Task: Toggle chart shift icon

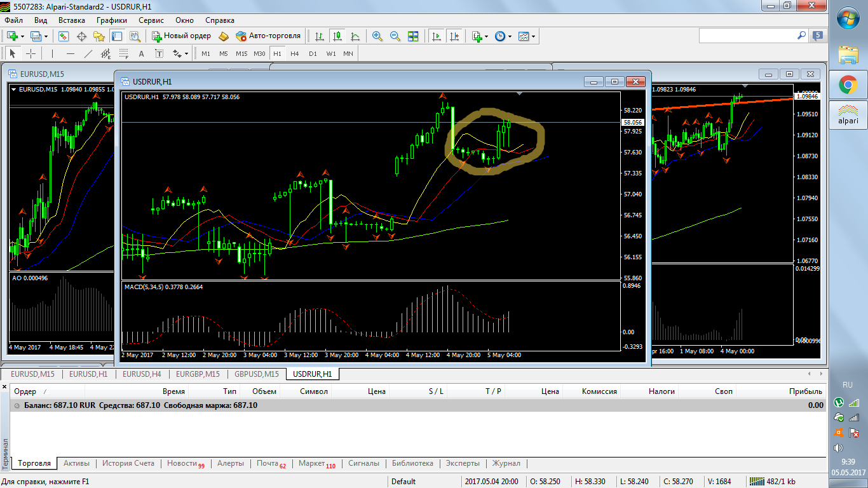Action: [454, 36]
